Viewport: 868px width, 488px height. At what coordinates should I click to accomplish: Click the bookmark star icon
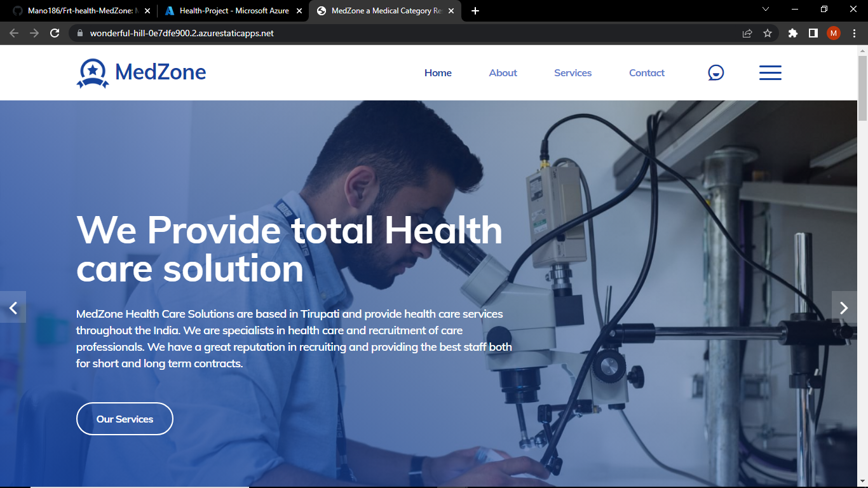[768, 33]
